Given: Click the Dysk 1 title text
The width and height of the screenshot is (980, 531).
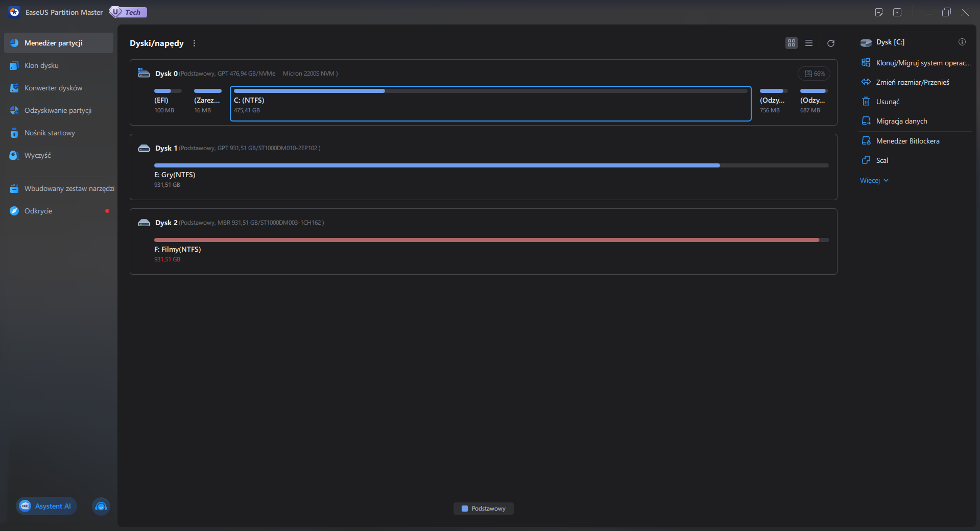Looking at the screenshot, I should (x=166, y=148).
